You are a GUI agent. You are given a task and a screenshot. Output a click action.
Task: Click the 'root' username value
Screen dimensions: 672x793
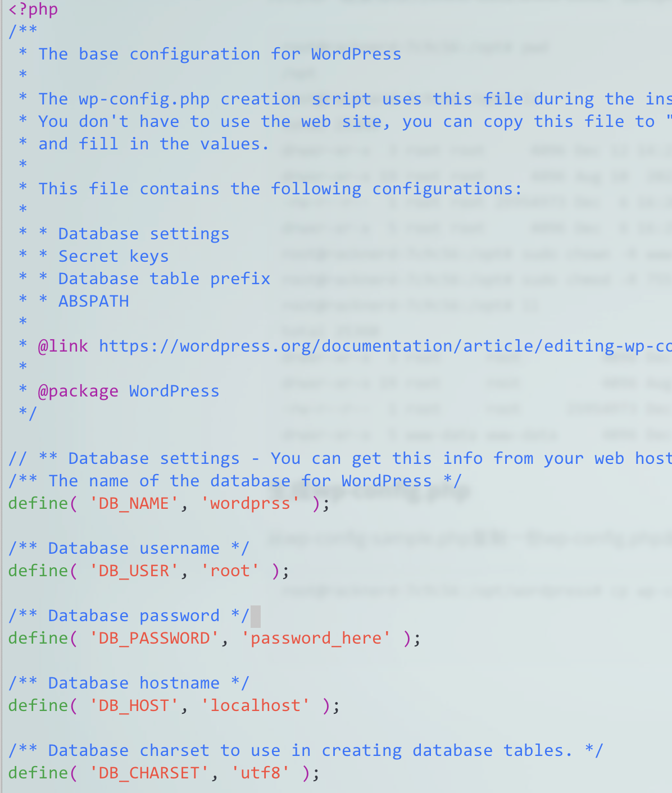pyautogui.click(x=230, y=571)
